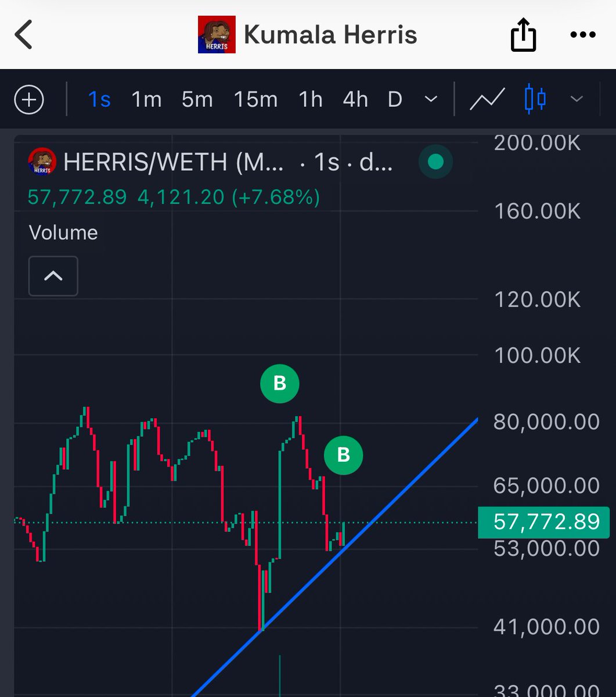Open the share sheet icon
Screen dimensions: 616x697
click(523, 35)
